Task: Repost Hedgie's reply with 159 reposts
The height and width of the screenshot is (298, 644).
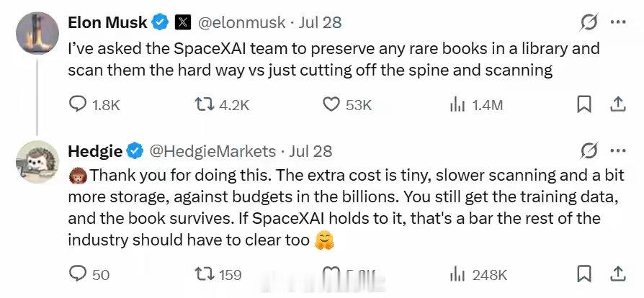Action: (219, 274)
